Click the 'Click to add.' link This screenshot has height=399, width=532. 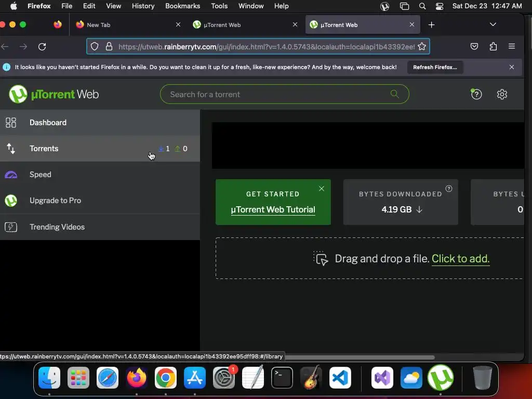pyautogui.click(x=460, y=259)
